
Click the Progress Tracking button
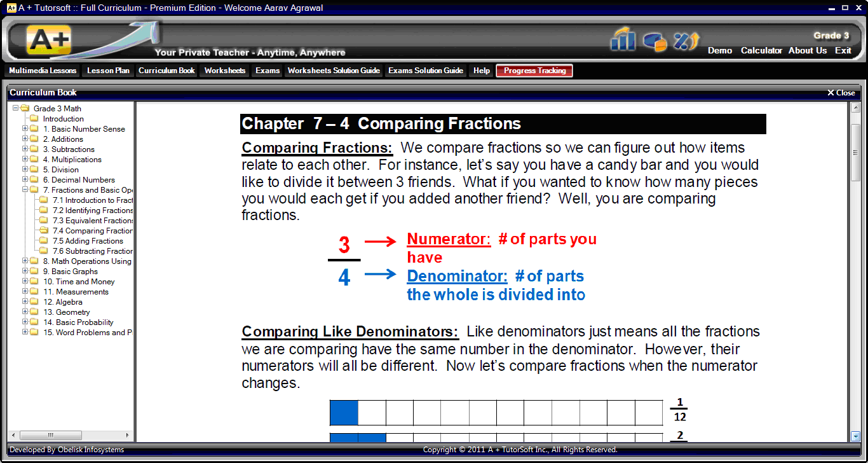[x=534, y=71]
